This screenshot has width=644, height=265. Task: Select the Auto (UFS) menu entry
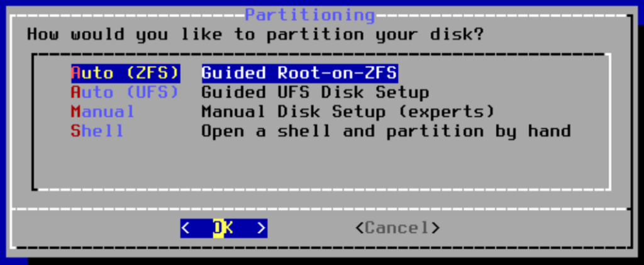[x=126, y=92]
